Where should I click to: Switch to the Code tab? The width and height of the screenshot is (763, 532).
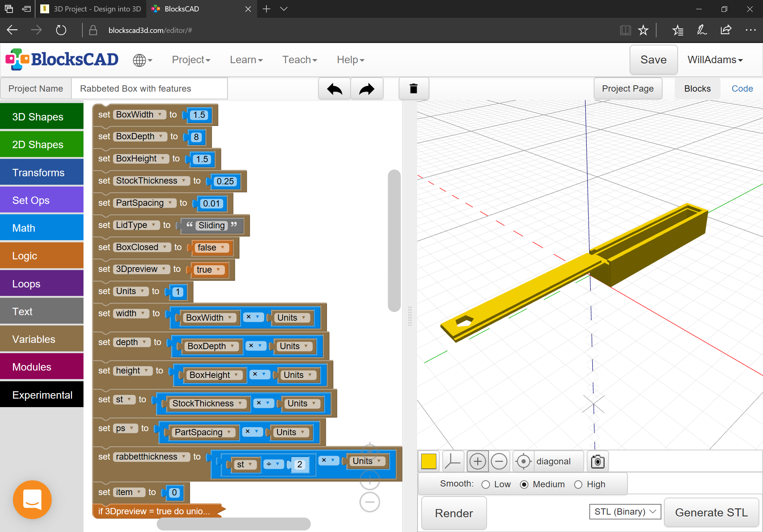[x=742, y=89]
